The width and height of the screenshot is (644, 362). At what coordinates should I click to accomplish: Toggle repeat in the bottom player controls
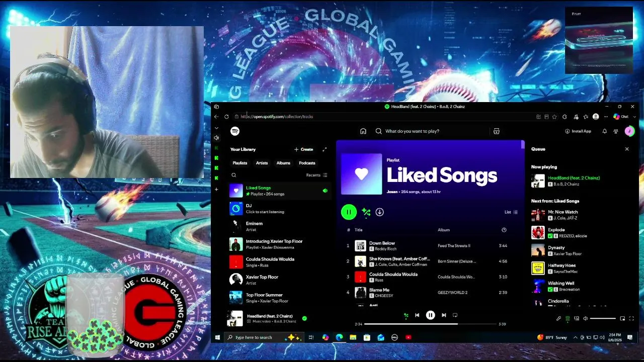coord(455,315)
